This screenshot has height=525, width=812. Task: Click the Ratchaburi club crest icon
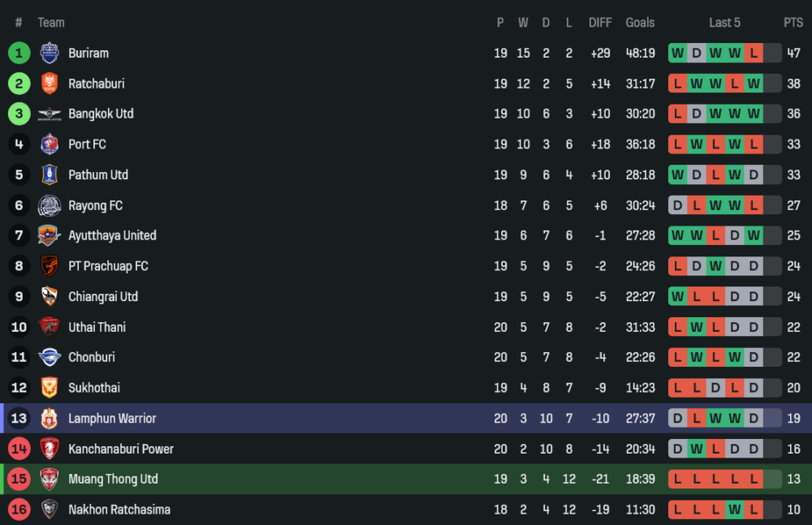50,84
